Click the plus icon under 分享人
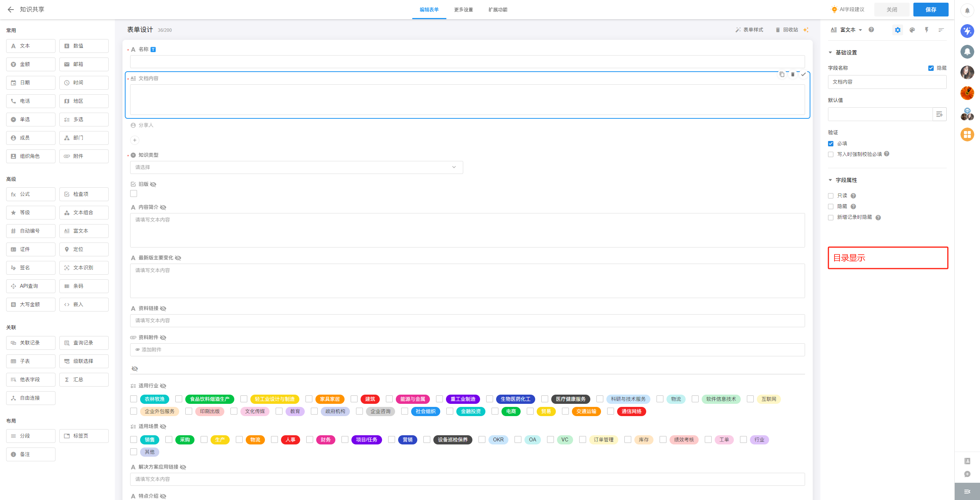This screenshot has height=500, width=980. click(x=135, y=140)
